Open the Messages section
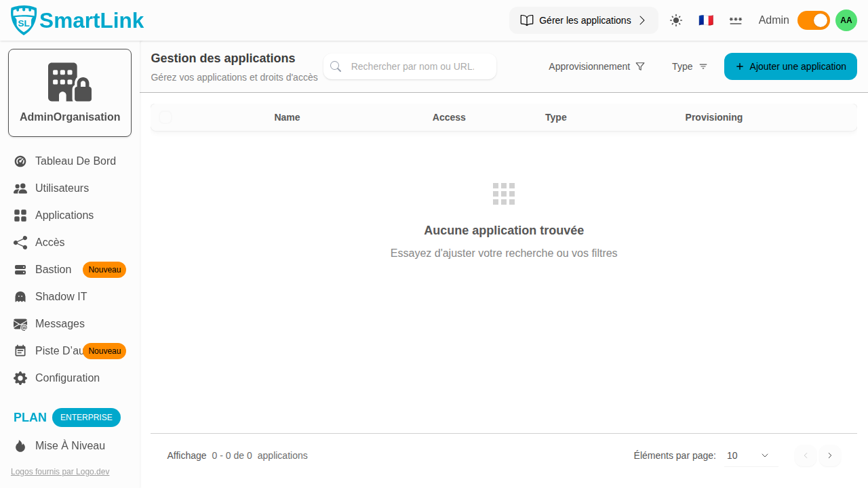The height and width of the screenshot is (488, 868). point(60,323)
